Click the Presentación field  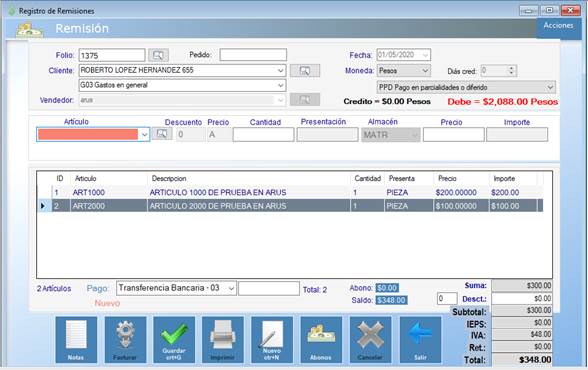[327, 135]
